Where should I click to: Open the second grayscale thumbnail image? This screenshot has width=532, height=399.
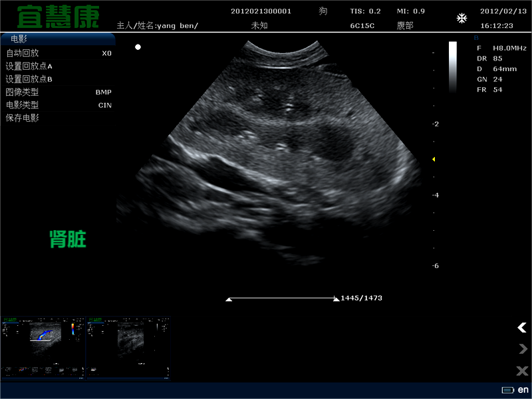(x=128, y=345)
